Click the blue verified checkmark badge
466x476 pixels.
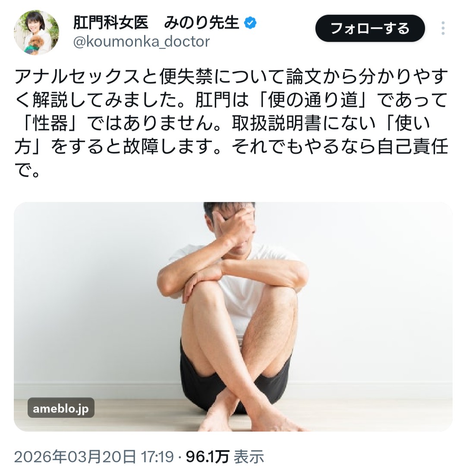(x=250, y=23)
